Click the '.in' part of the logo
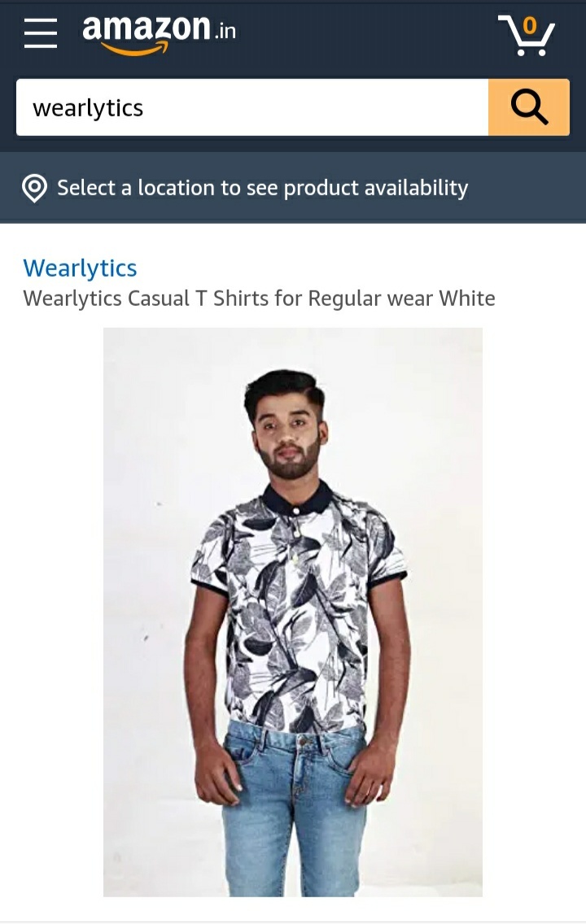This screenshot has height=924, width=586. pos(224,31)
